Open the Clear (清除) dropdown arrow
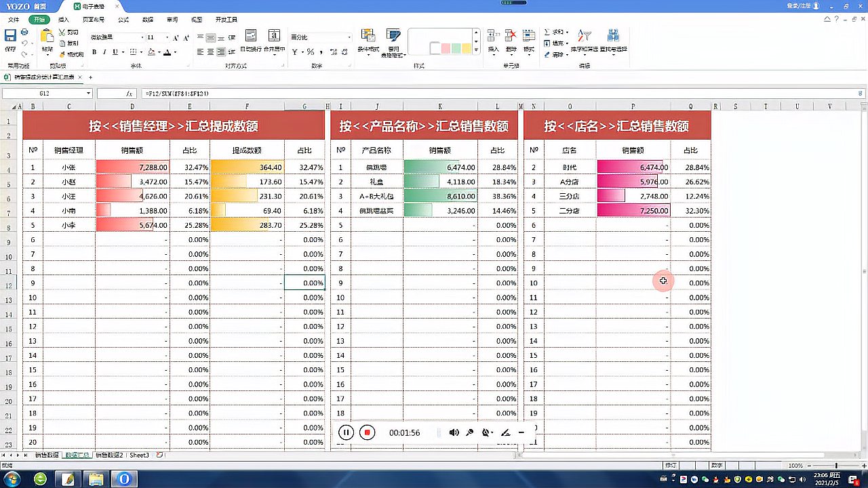Image resolution: width=868 pixels, height=488 pixels. [567, 54]
